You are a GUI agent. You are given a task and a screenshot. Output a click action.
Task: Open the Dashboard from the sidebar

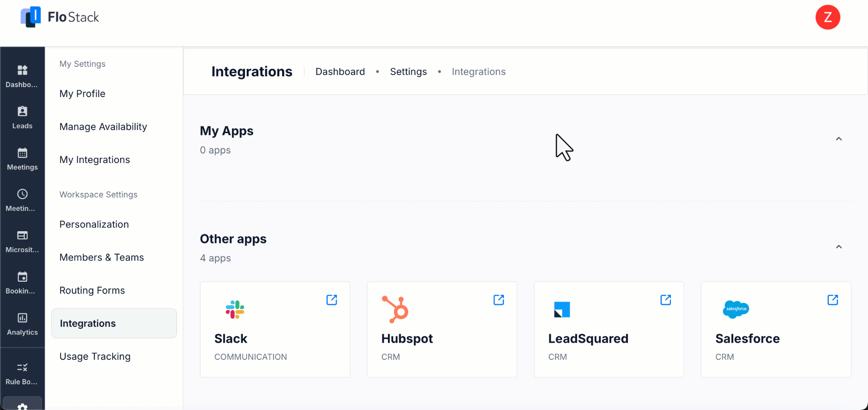[x=22, y=76]
